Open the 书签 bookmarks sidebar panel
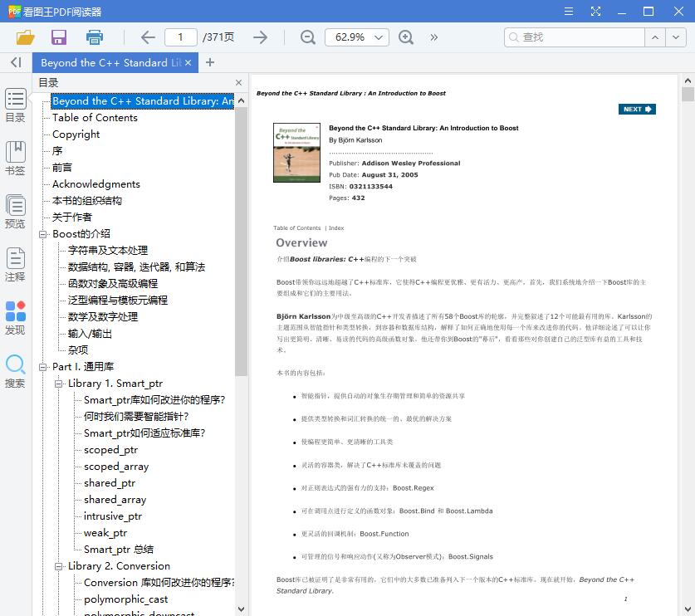The image size is (695, 616). [x=16, y=159]
